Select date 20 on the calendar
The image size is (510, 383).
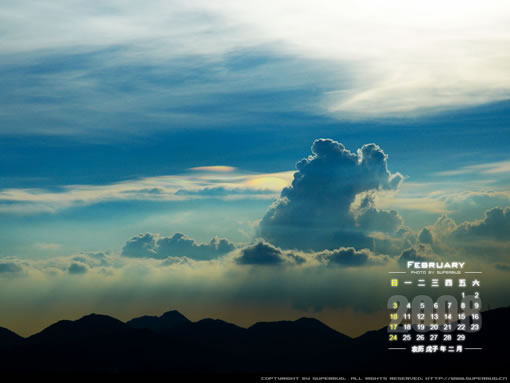pos(434,327)
